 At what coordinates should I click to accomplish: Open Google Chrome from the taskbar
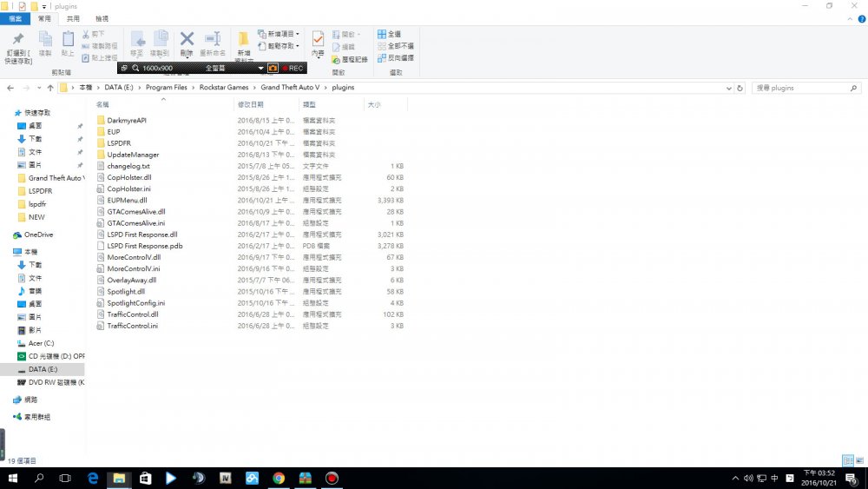pyautogui.click(x=279, y=478)
